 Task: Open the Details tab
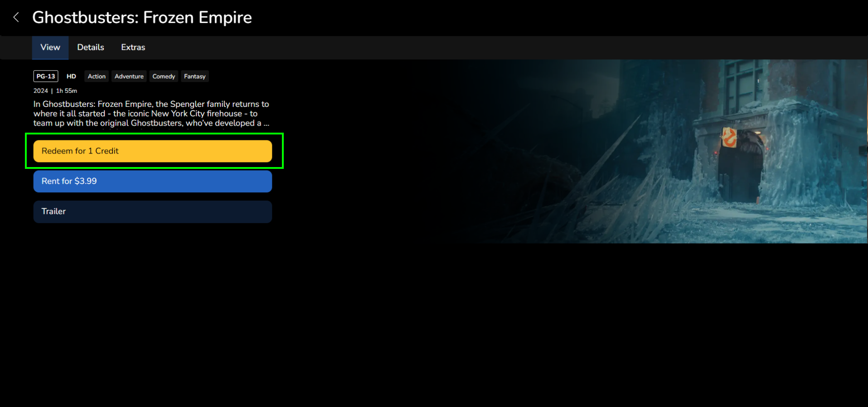[x=91, y=48]
